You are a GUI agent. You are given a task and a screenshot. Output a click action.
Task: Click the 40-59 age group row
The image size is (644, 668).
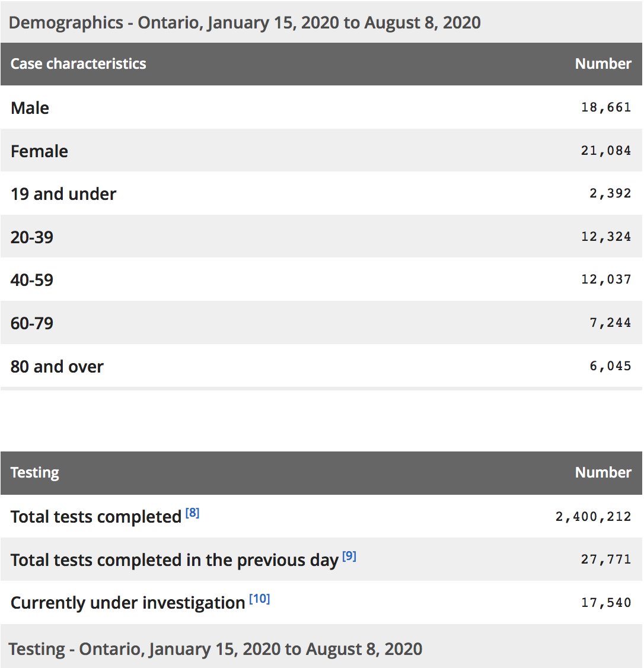[x=321, y=280]
